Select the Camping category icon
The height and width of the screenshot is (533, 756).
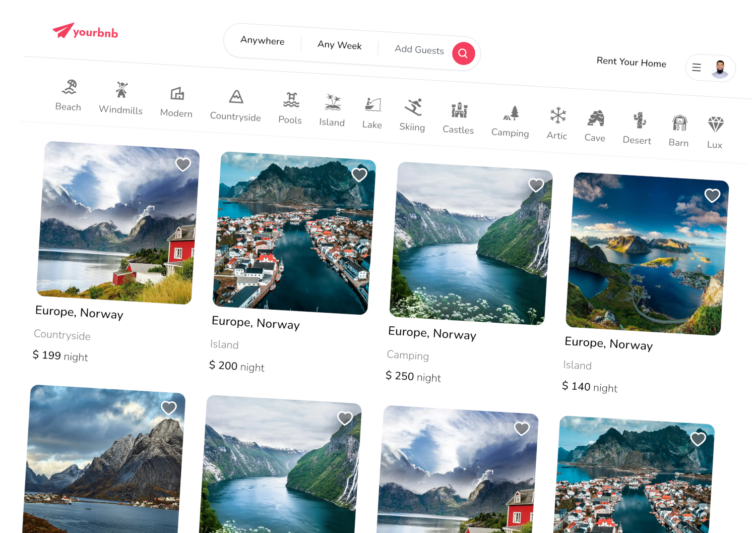[x=512, y=113]
